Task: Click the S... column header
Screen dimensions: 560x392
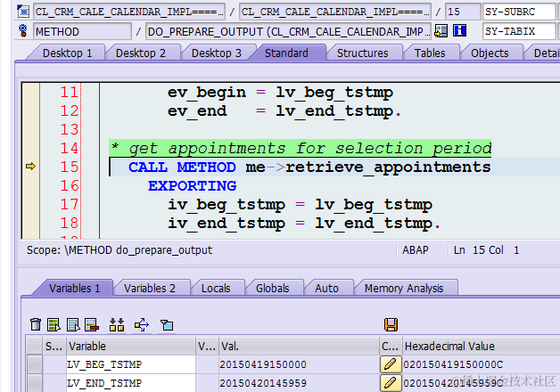Action: (x=54, y=346)
